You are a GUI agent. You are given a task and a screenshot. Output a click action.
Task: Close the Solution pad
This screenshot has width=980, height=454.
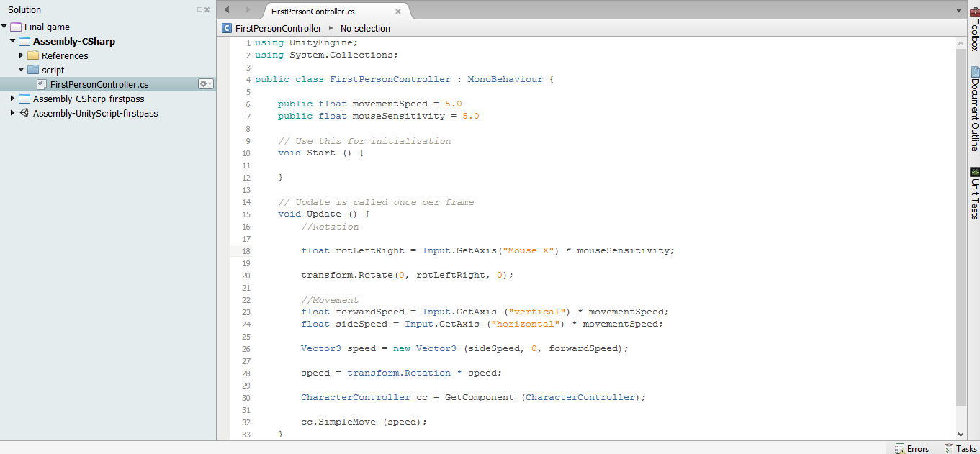pyautogui.click(x=207, y=10)
